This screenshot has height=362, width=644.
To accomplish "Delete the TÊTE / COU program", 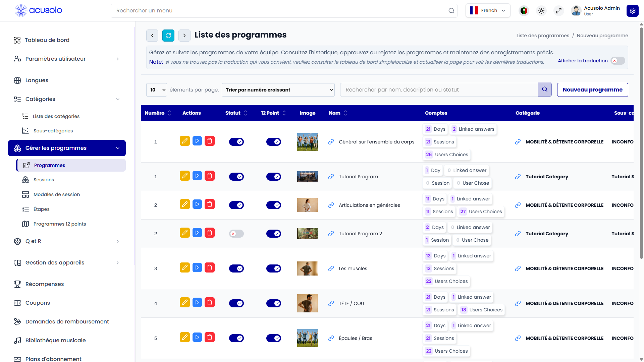I will click(210, 303).
